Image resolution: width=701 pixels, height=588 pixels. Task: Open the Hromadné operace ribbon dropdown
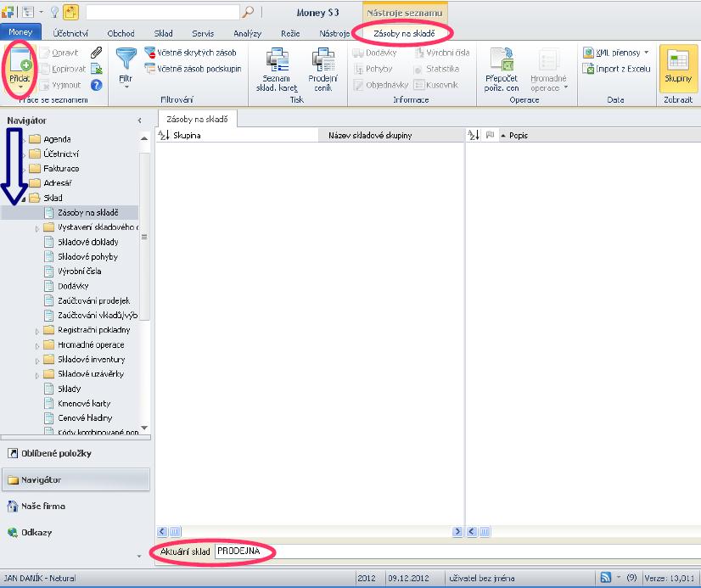pyautogui.click(x=548, y=70)
